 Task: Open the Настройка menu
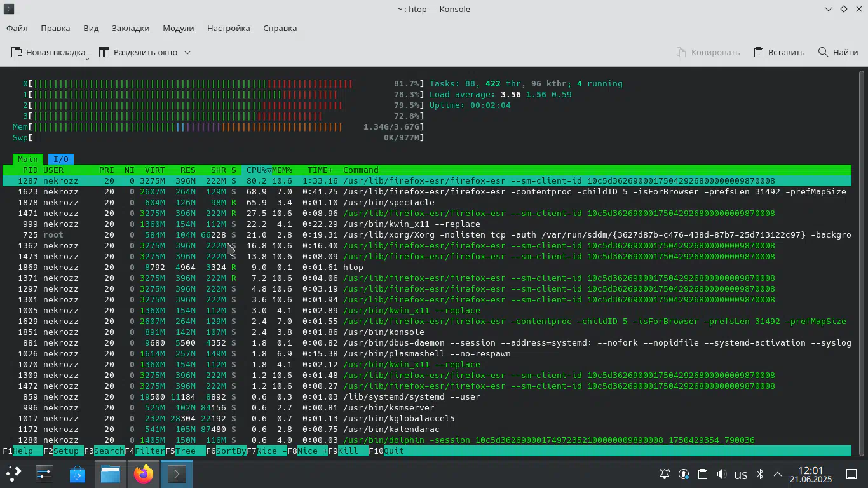point(228,28)
